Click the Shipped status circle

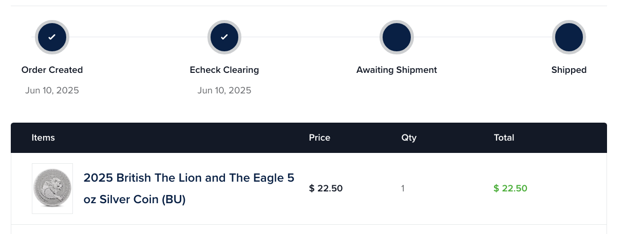pyautogui.click(x=569, y=37)
